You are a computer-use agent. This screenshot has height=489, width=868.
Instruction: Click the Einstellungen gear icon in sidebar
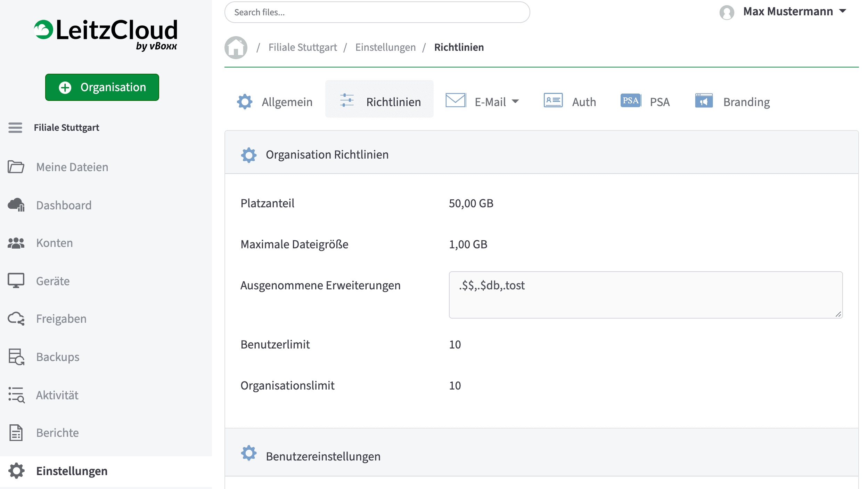(x=16, y=471)
